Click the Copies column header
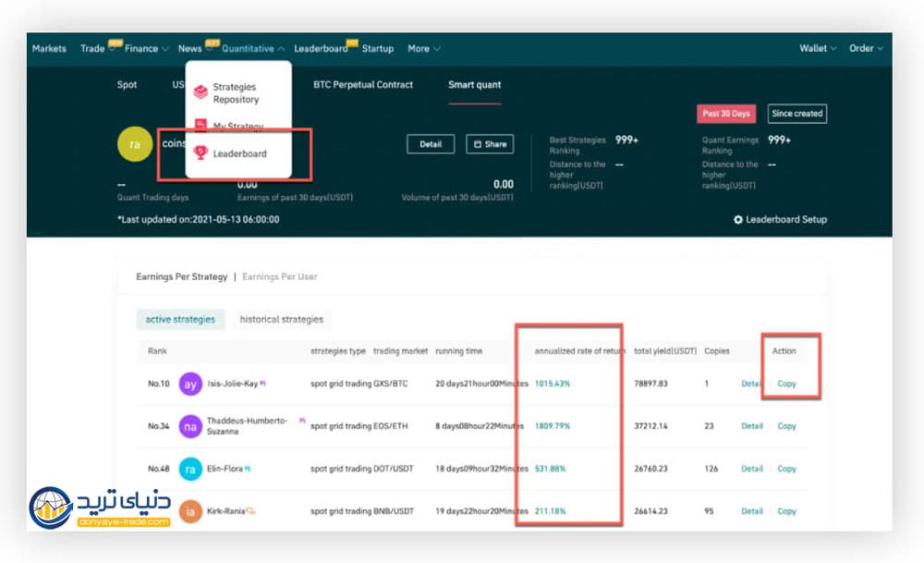The image size is (924, 563). pos(717,350)
